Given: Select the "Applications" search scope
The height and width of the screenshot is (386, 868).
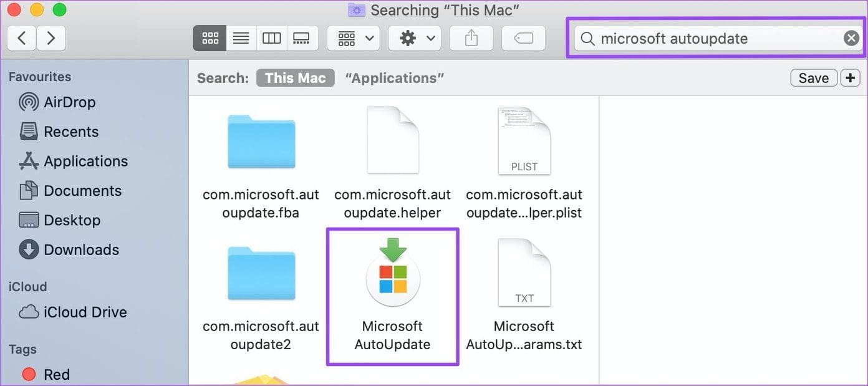Looking at the screenshot, I should click(395, 78).
